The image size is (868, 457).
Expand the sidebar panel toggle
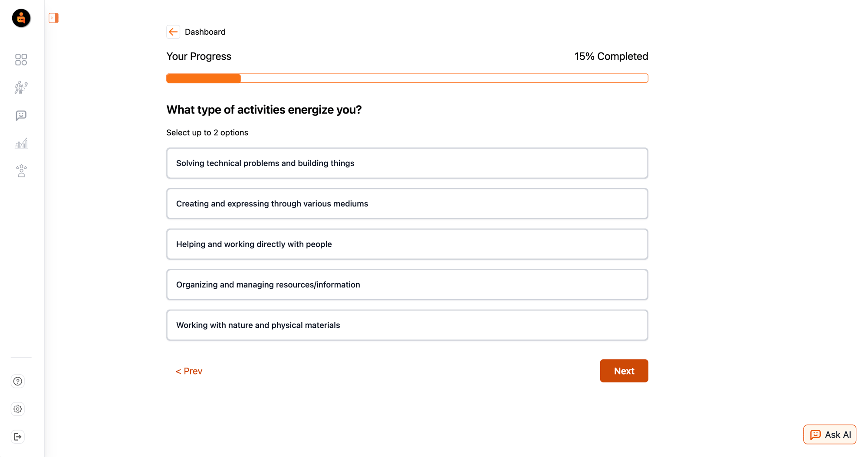point(53,18)
